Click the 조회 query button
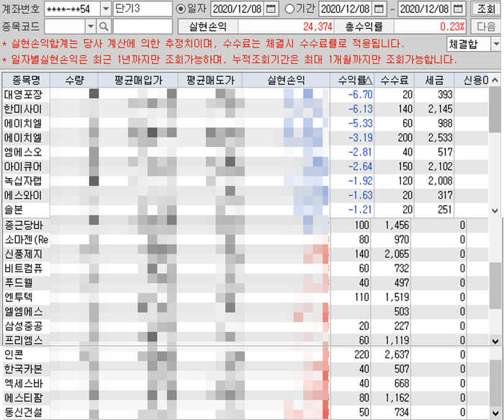 pos(486,9)
